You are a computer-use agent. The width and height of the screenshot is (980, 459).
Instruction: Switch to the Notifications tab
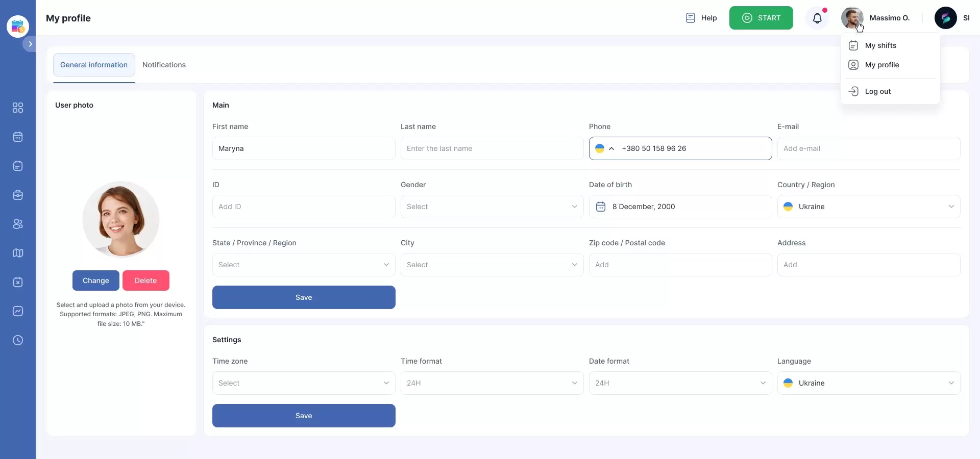click(x=164, y=65)
